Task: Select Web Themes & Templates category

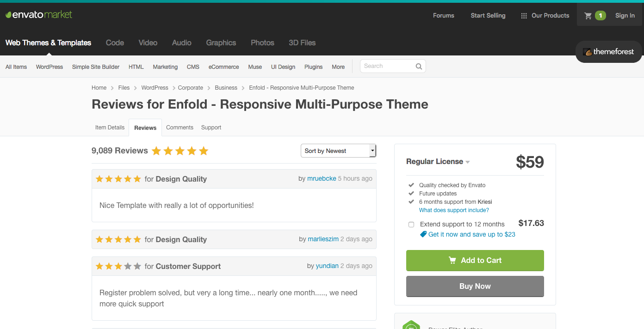Action: point(48,43)
